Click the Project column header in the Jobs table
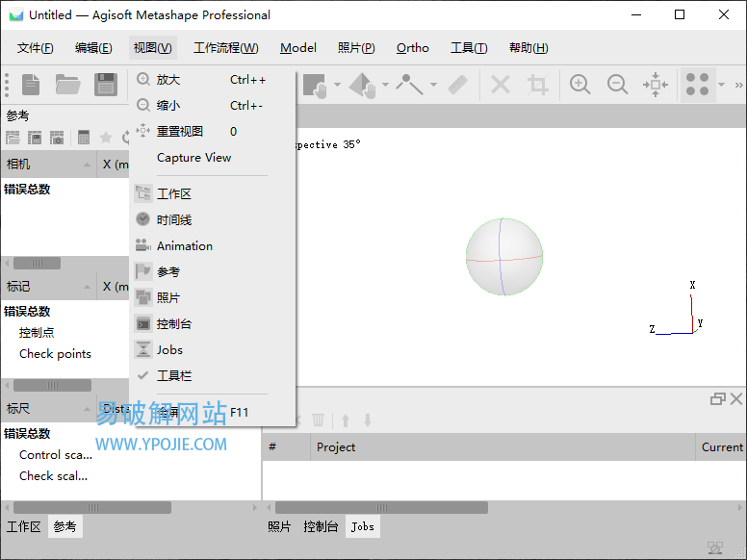This screenshot has height=560, width=747. pos(502,447)
